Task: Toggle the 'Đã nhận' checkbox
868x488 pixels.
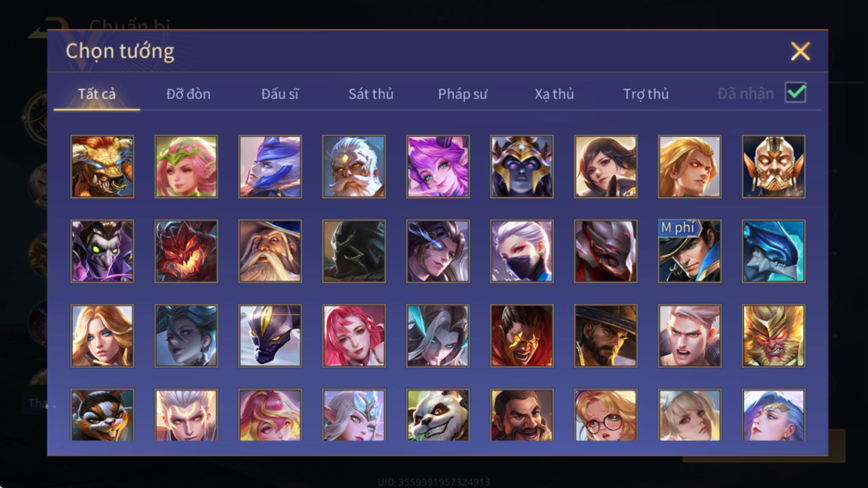Action: coord(795,92)
